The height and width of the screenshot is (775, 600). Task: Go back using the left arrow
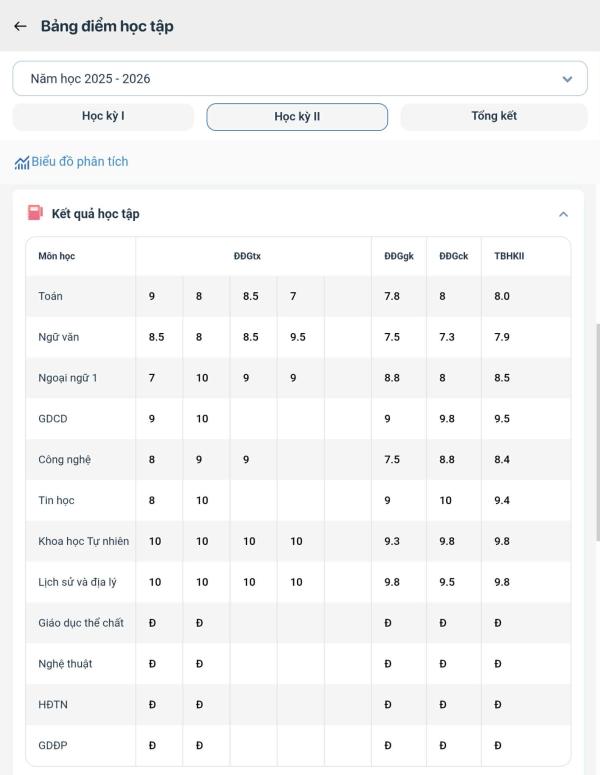point(20,26)
